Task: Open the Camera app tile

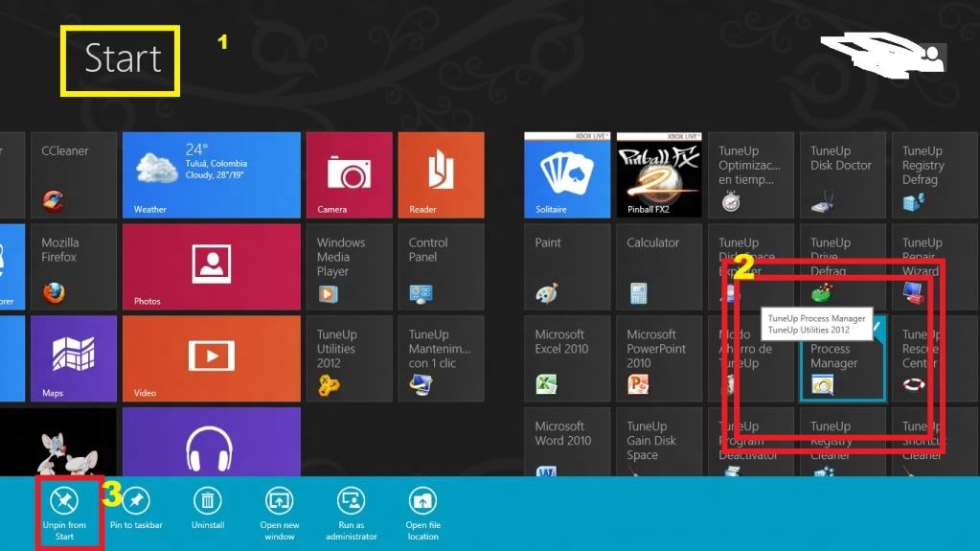Action: coord(349,175)
